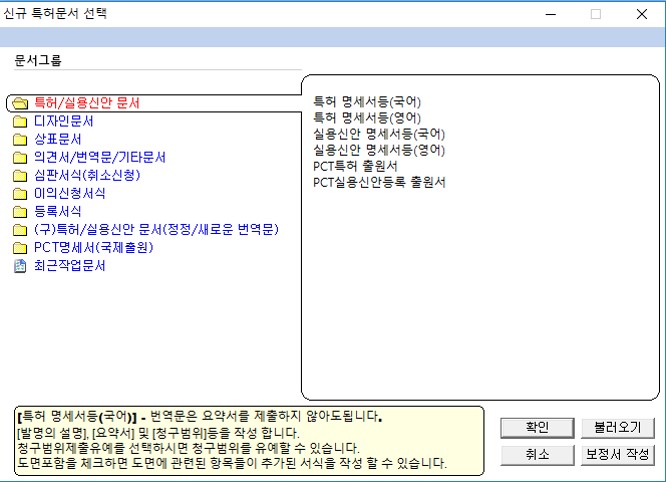Image resolution: width=666 pixels, height=482 pixels.
Task: Click the folder icon next to 의견서/번역문/기타문서
Action: 20,158
